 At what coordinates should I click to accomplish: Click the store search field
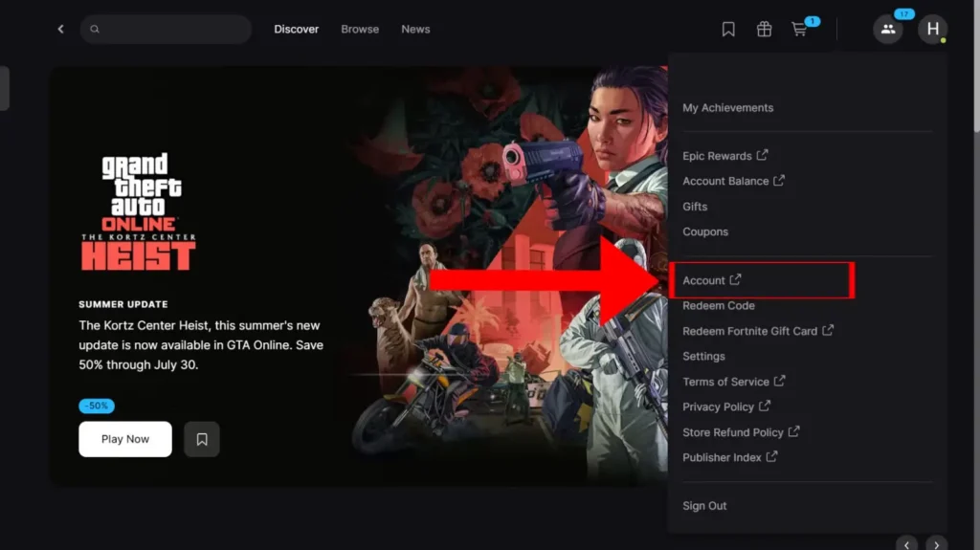point(166,29)
